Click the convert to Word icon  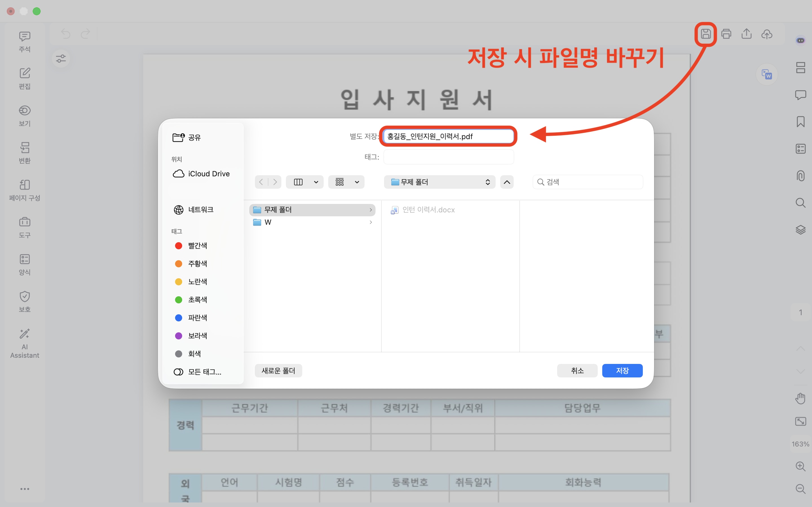click(767, 74)
